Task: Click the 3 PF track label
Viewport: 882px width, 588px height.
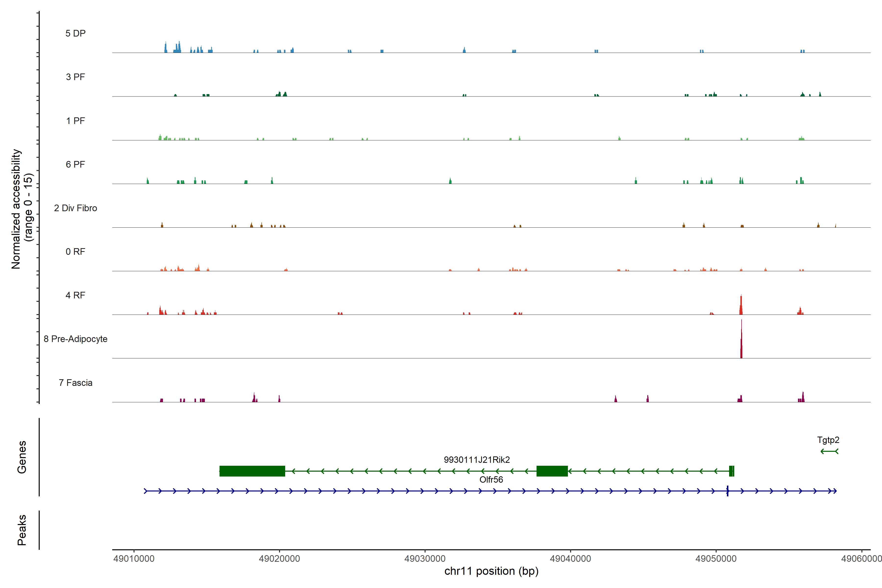Action: pyautogui.click(x=75, y=77)
